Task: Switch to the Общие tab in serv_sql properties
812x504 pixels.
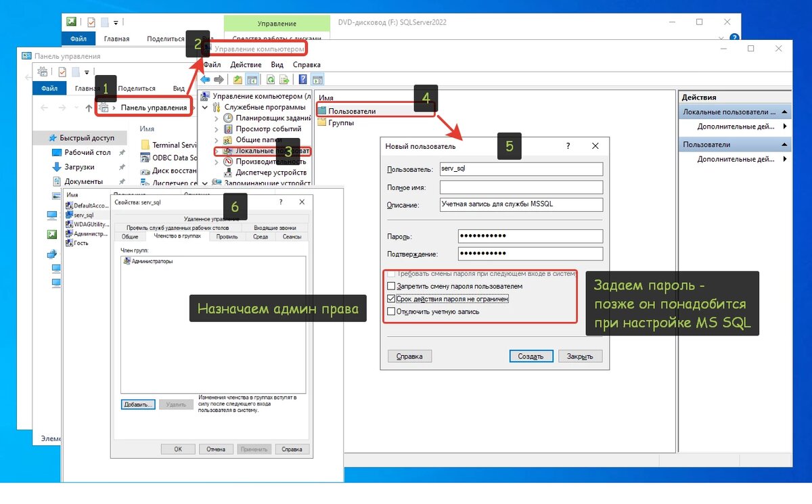Action: (131, 237)
